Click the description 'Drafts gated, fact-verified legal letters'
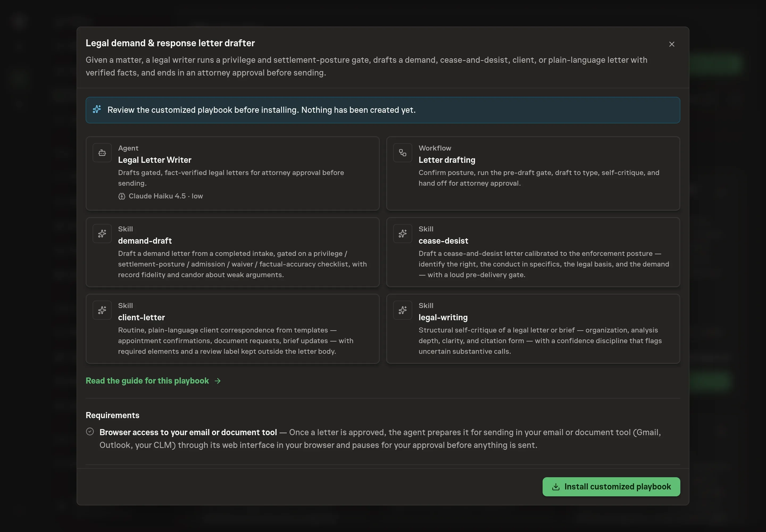This screenshot has width=766, height=532. 231,178
